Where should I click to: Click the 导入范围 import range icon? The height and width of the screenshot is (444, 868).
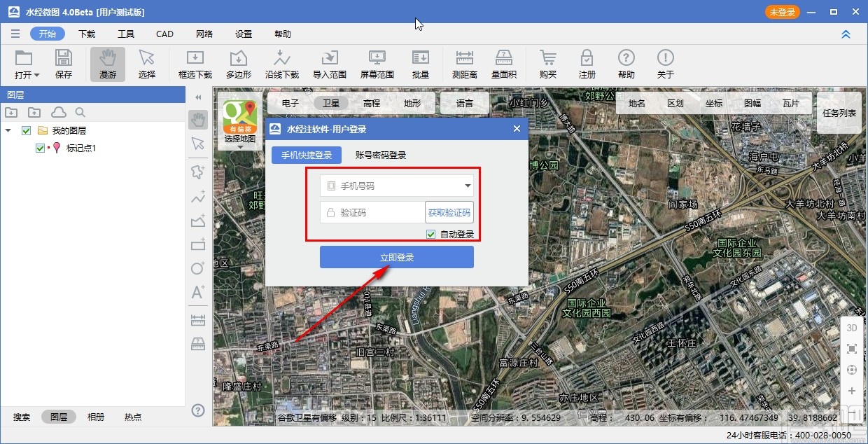pos(329,64)
